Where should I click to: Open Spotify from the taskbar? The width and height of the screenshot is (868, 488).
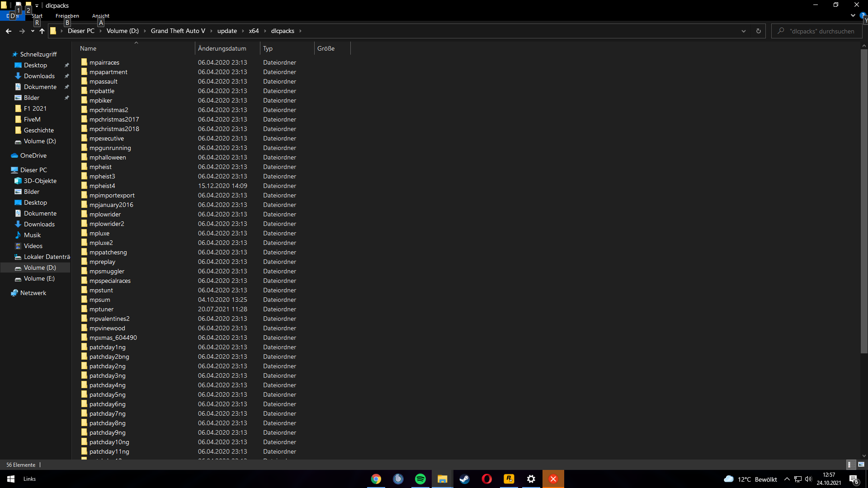(420, 479)
